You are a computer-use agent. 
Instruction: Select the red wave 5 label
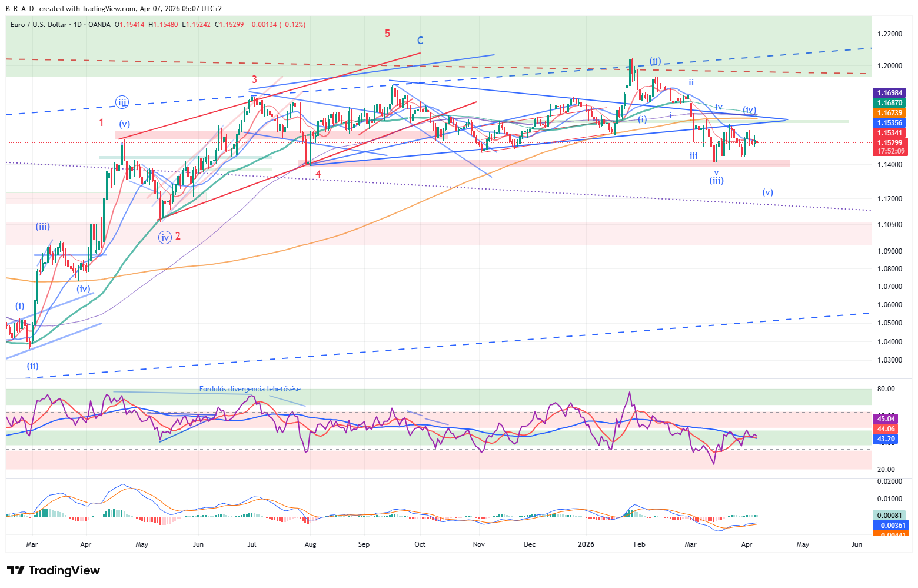(387, 34)
